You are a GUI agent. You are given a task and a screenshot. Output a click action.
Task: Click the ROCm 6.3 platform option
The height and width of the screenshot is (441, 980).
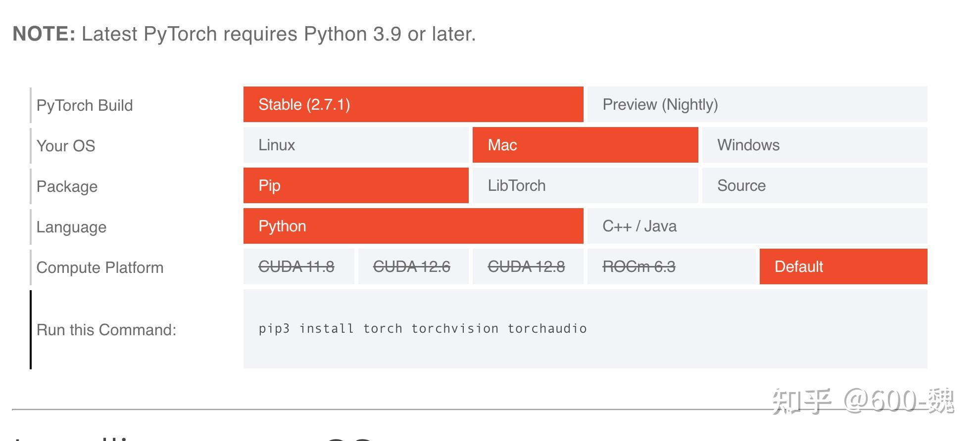coord(672,266)
